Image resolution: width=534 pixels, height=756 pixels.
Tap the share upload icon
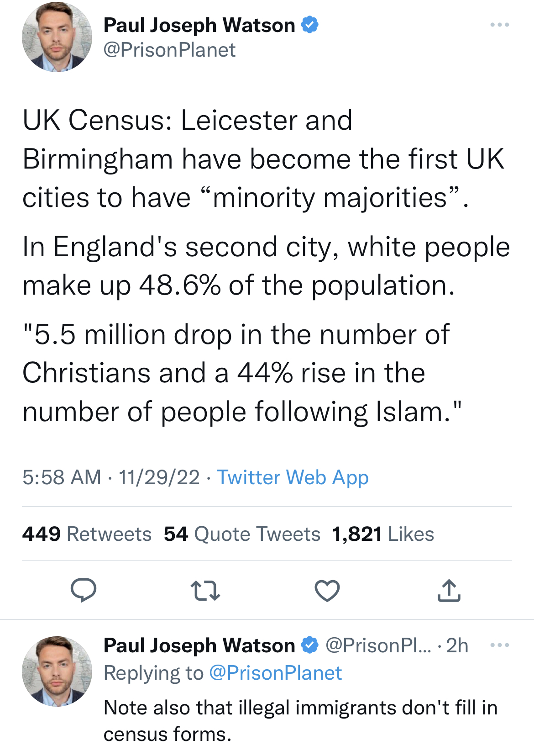(x=449, y=590)
